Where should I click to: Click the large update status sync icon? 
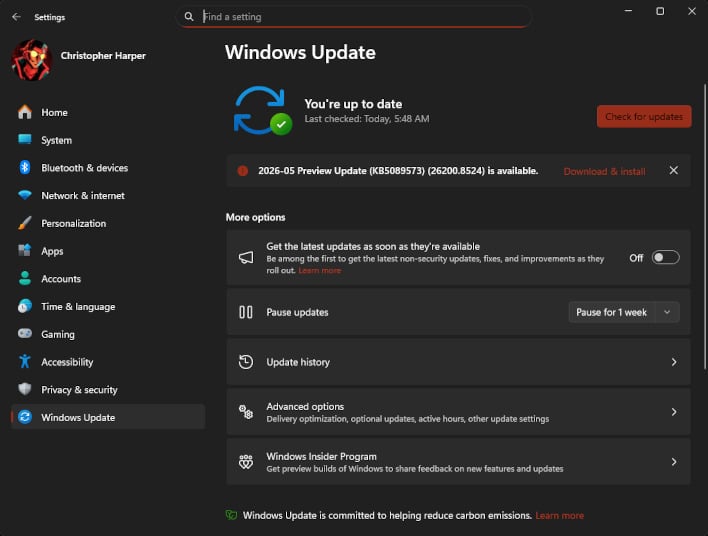click(x=262, y=111)
